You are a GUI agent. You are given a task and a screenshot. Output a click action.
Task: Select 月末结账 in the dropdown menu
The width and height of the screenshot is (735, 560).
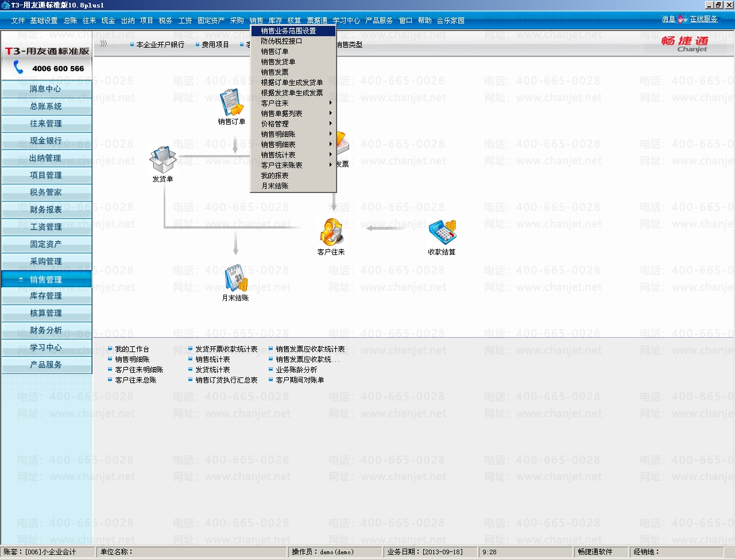tap(293, 186)
